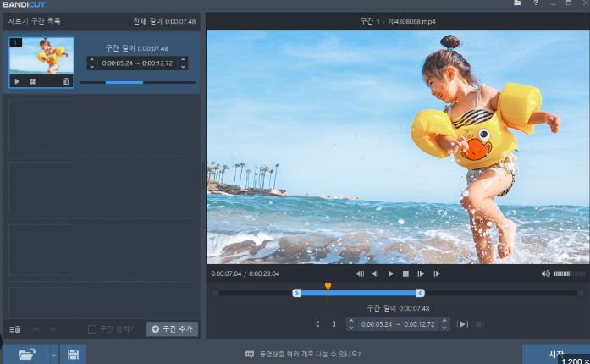Open the folder icon in title bar

tap(517, 3)
